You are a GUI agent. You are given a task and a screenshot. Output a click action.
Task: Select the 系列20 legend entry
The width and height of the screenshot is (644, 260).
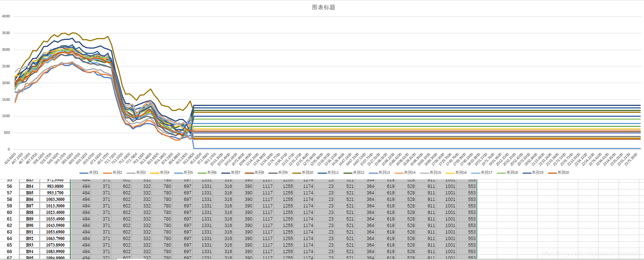tap(558, 173)
